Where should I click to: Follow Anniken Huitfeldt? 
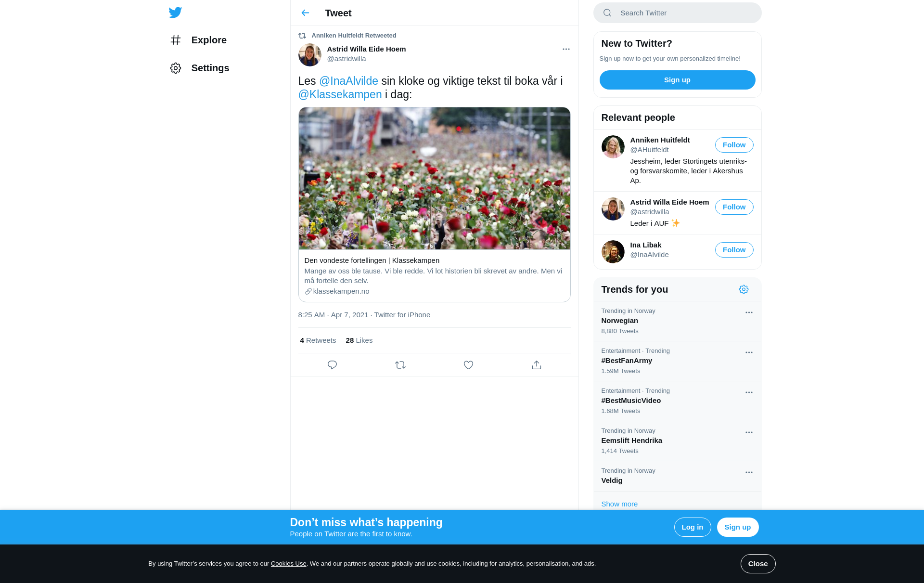click(x=734, y=145)
